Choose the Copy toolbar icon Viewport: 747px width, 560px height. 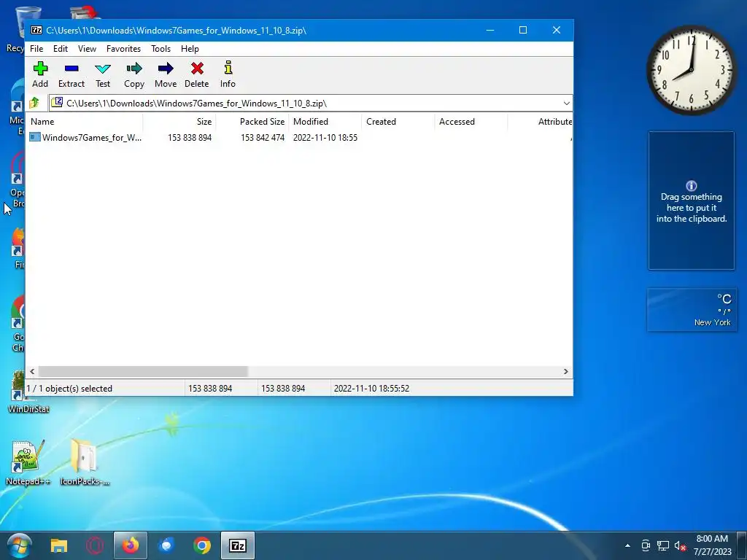[x=134, y=75]
